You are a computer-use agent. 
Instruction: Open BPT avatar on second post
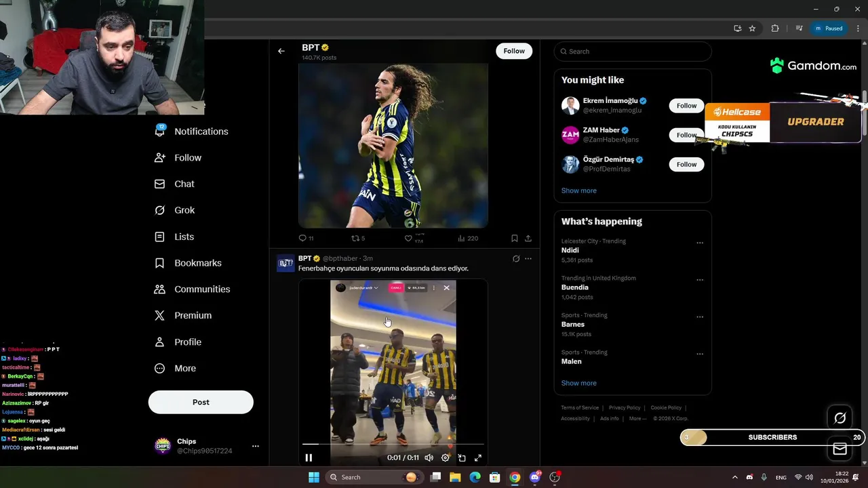285,263
